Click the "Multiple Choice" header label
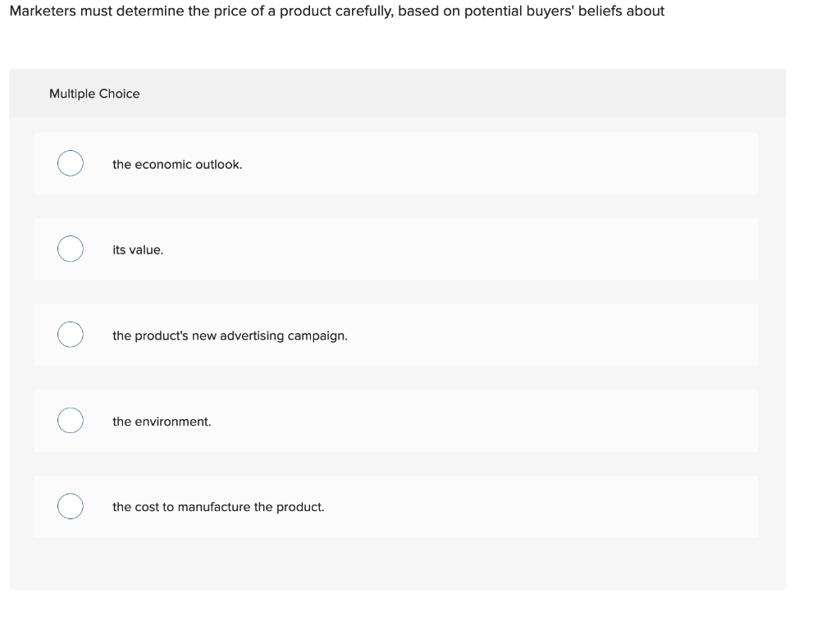Viewport: 840px width, 639px height. (x=94, y=94)
